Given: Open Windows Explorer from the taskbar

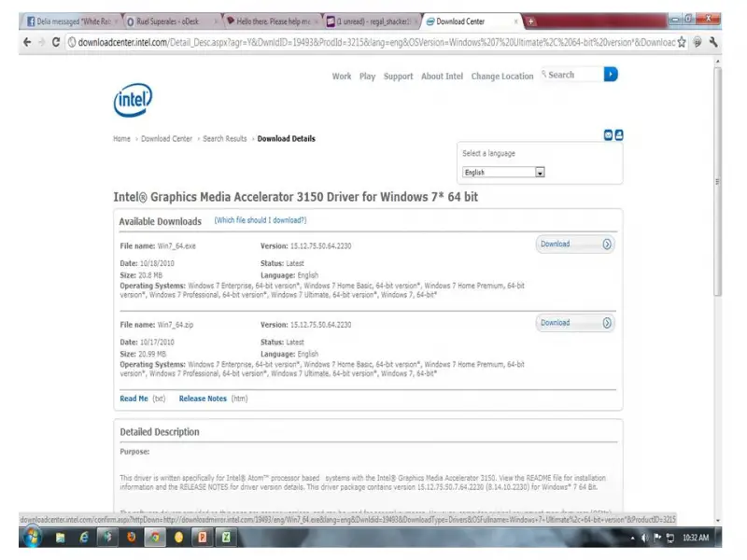Looking at the screenshot, I should pos(60,538).
